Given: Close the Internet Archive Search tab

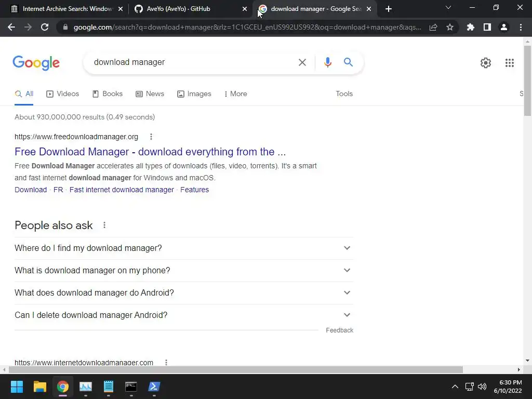Looking at the screenshot, I should (x=121, y=9).
